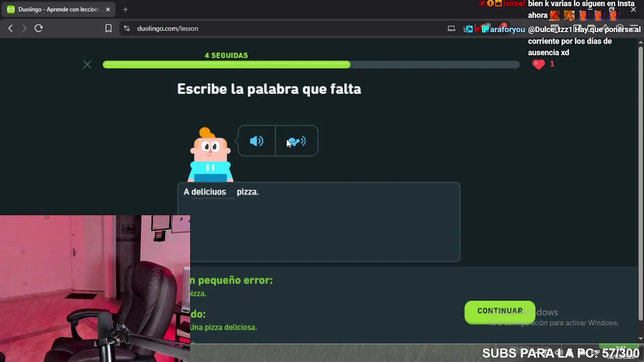This screenshot has width=644, height=362.
Task: Click the cartoon character avatar
Action: pyautogui.click(x=210, y=154)
